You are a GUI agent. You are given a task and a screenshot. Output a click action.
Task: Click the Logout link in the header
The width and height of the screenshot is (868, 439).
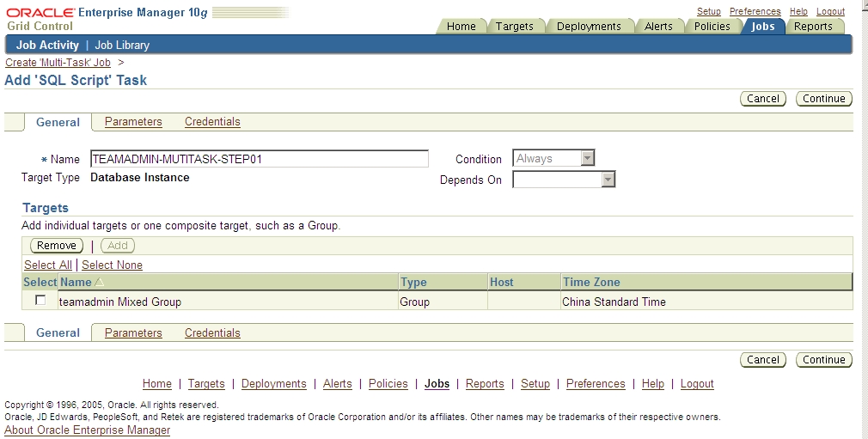point(830,11)
